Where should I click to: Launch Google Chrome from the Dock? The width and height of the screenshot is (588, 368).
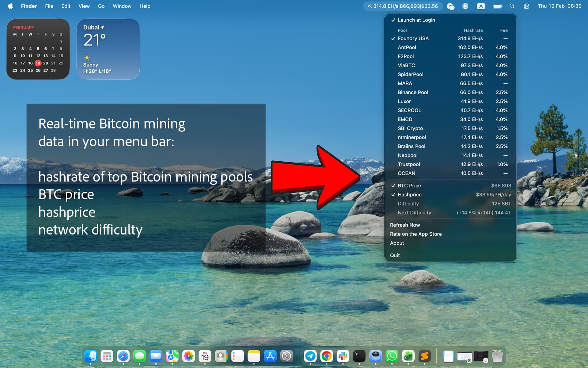coord(326,356)
